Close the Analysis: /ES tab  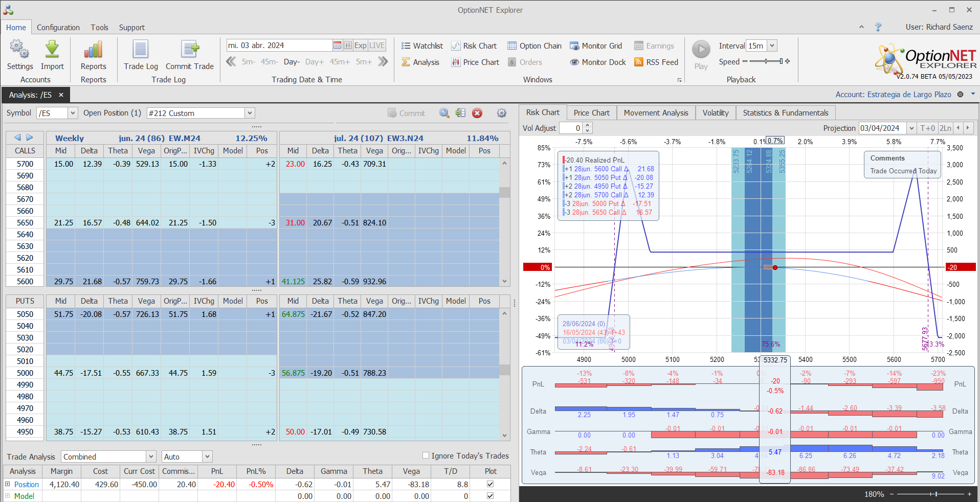click(x=61, y=95)
